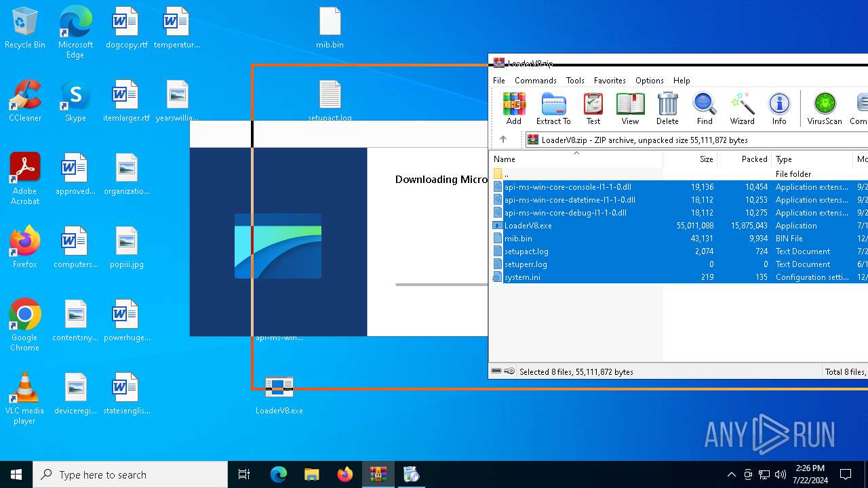Click the Recycle Bin desktop icon
The width and height of the screenshot is (868, 488).
pos(25,28)
